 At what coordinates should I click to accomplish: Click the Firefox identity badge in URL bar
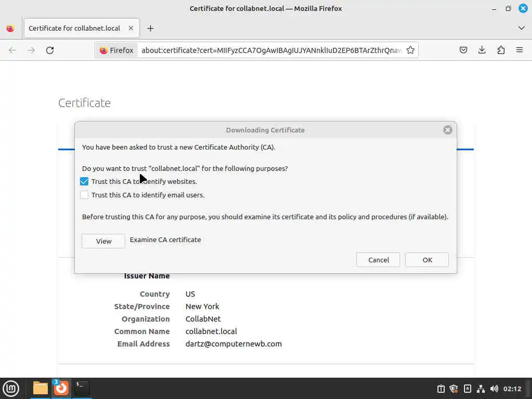[116, 50]
